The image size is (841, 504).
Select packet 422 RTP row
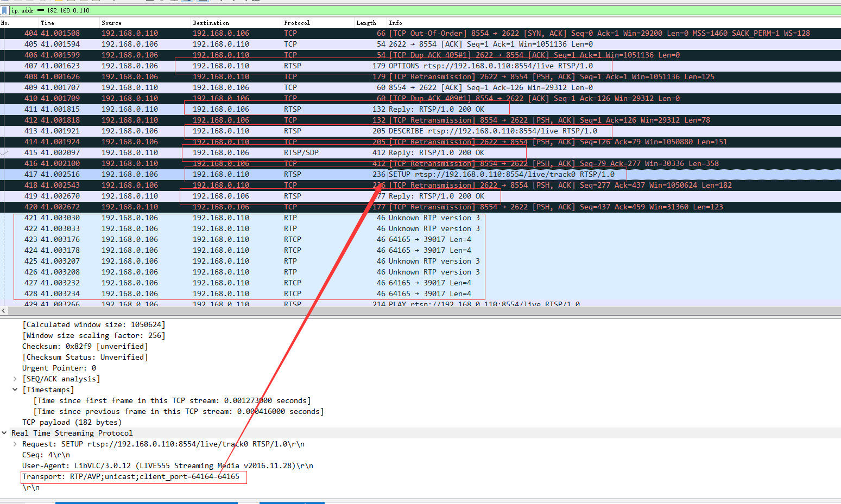click(420, 228)
